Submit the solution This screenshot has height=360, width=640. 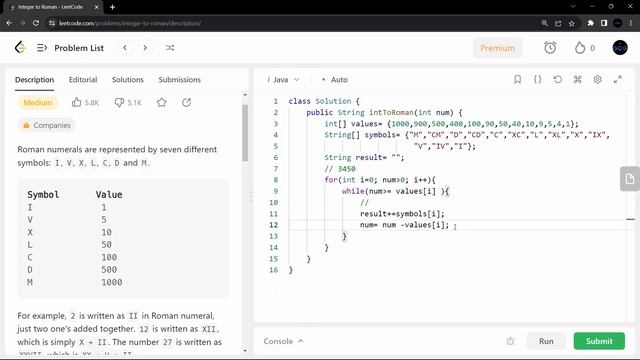tap(599, 341)
